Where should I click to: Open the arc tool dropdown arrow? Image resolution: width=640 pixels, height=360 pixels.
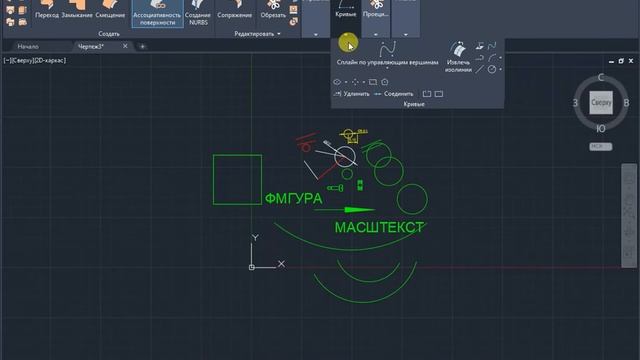[500, 58]
